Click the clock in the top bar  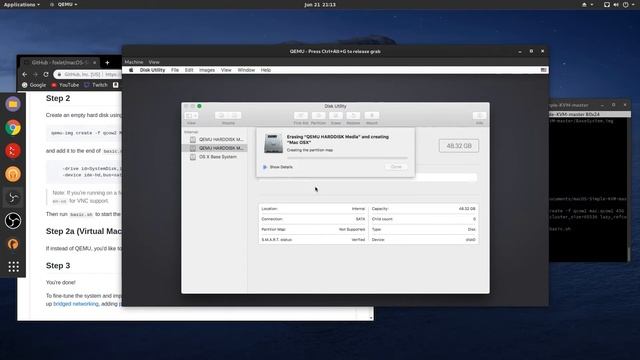coord(320,4)
